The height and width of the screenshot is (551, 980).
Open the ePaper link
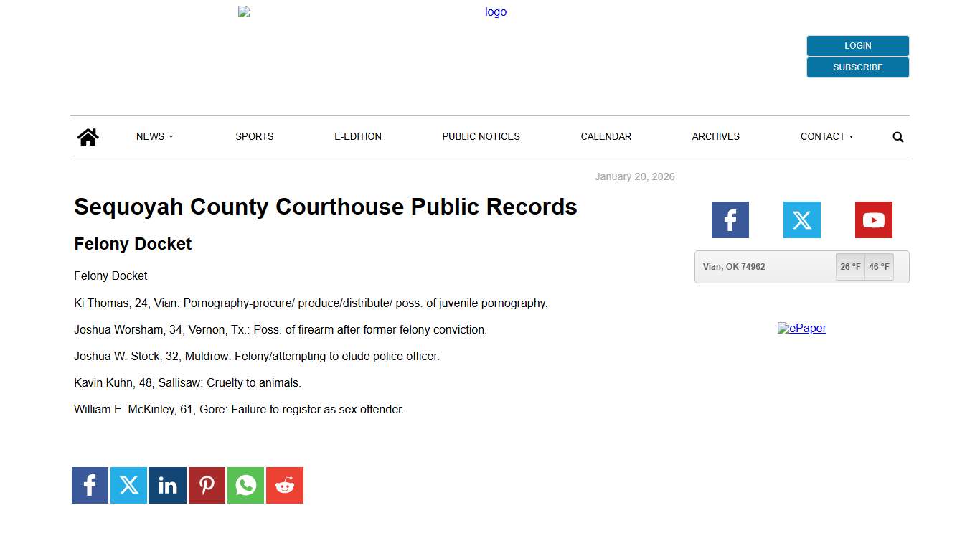pos(802,328)
